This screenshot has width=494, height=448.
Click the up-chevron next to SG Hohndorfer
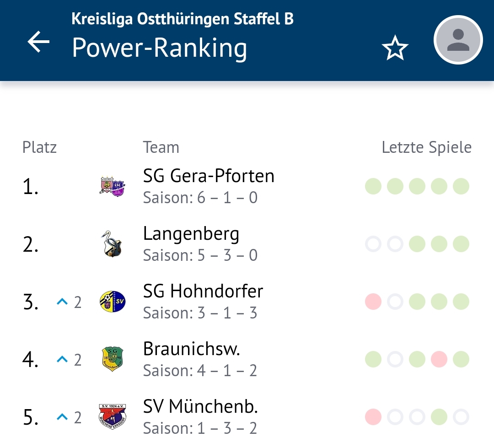point(62,302)
